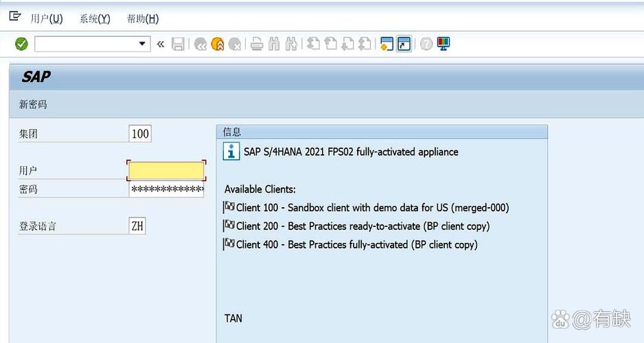This screenshot has height=343, width=644.
Task: Open a new GUI window icon
Action: click(387, 43)
